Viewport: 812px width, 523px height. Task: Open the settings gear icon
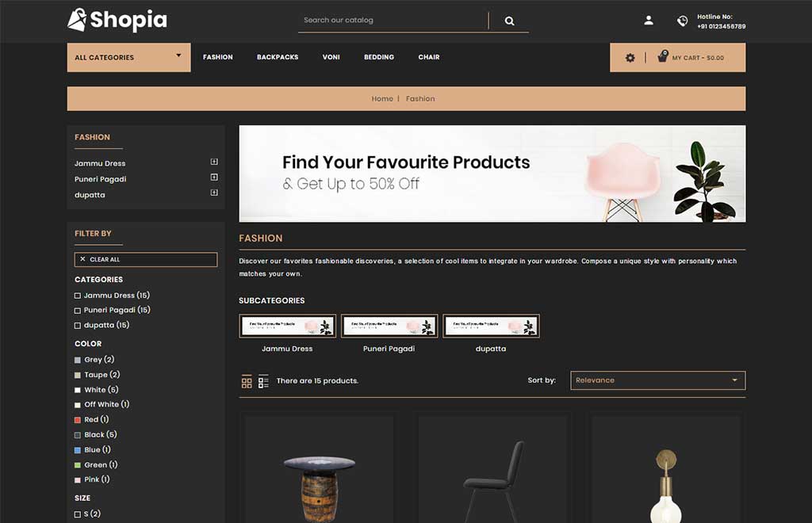click(630, 58)
